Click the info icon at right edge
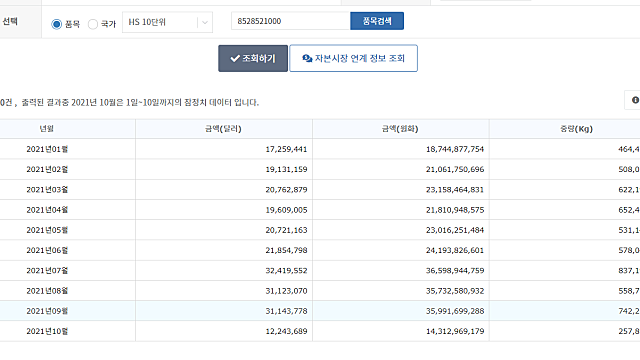Image resolution: width=640 pixels, height=360 pixels. [635, 100]
